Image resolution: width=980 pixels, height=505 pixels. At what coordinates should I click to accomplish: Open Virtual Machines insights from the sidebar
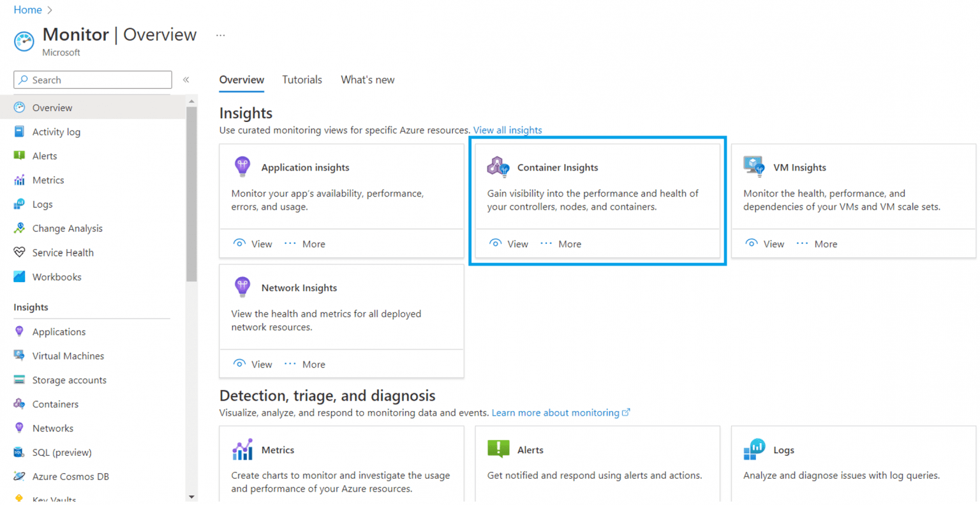pyautogui.click(x=68, y=356)
